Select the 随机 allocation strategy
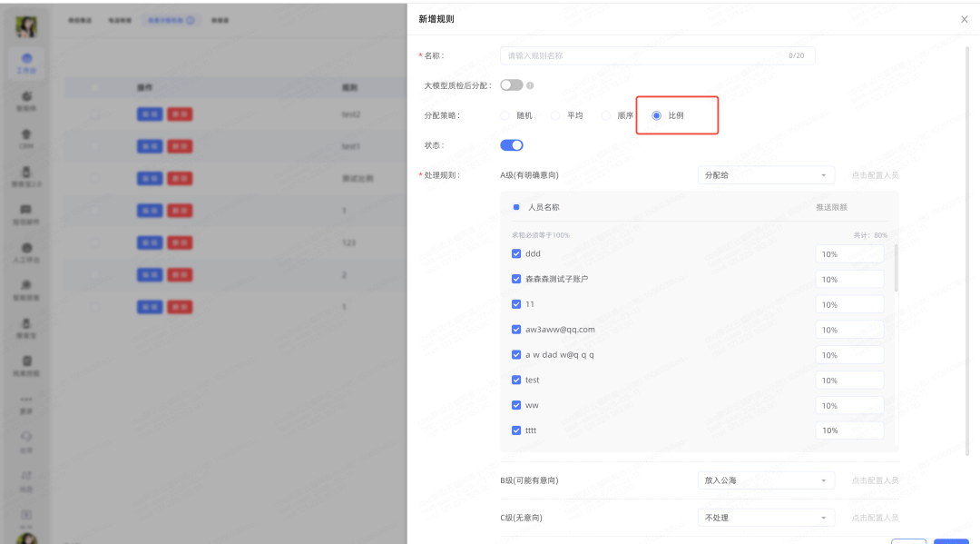Viewport: 980px width, 544px height. coord(506,115)
